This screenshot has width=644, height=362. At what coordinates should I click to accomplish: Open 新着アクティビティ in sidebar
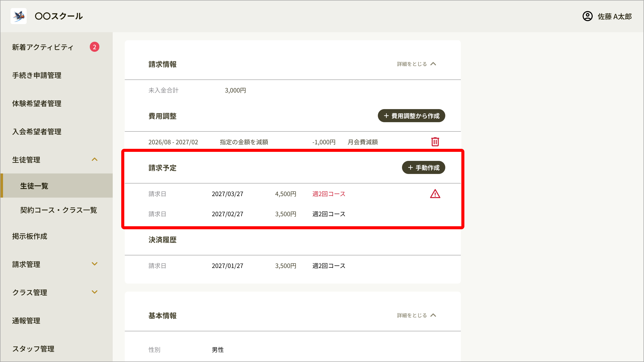pyautogui.click(x=43, y=47)
